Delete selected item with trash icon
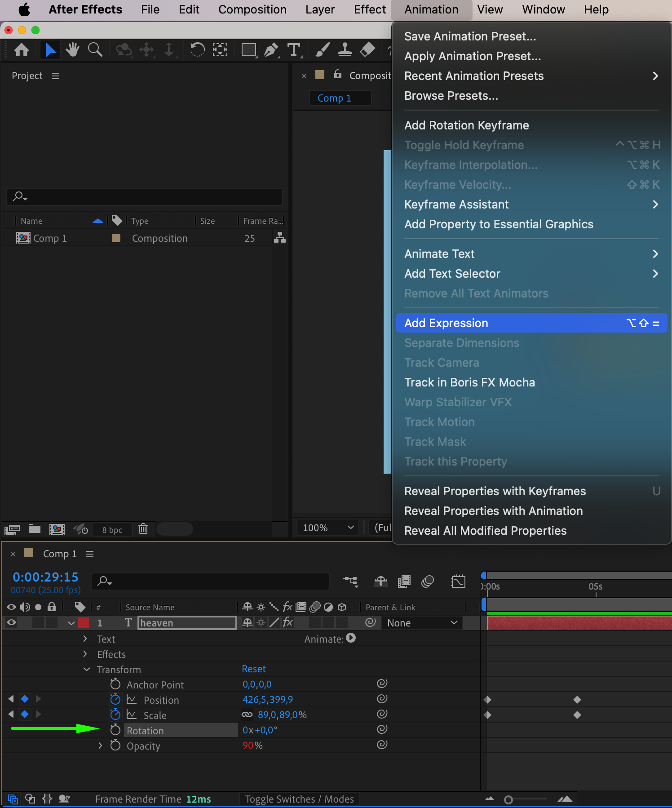 coord(143,529)
